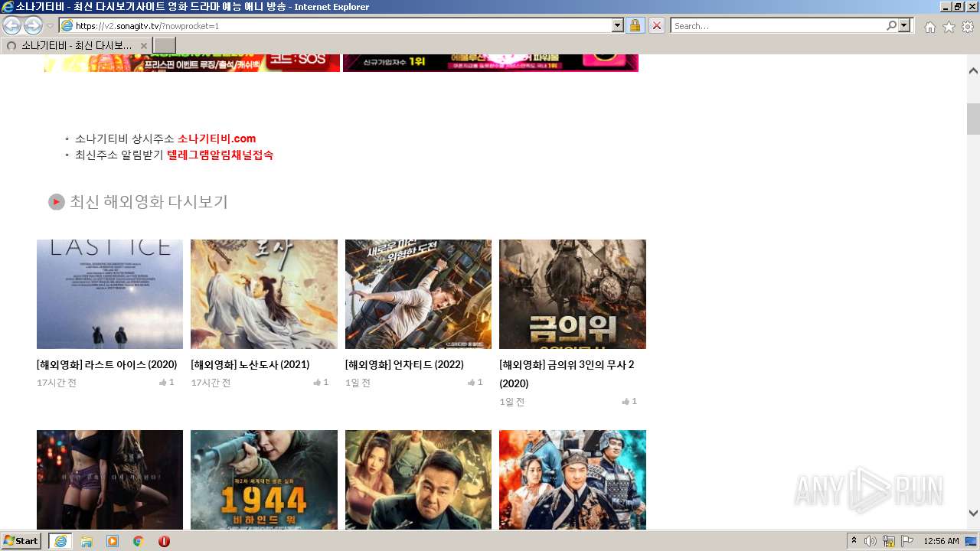Open the 금의위 3인의 무사 2 title link

(x=567, y=373)
